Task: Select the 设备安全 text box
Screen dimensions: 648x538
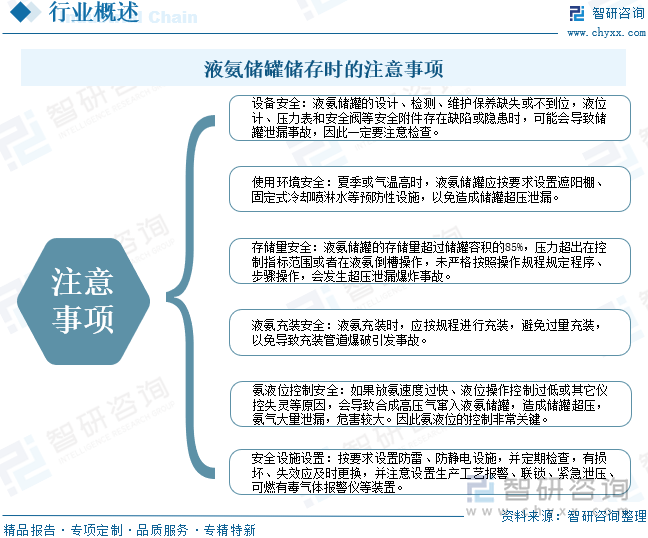Action: click(430, 118)
